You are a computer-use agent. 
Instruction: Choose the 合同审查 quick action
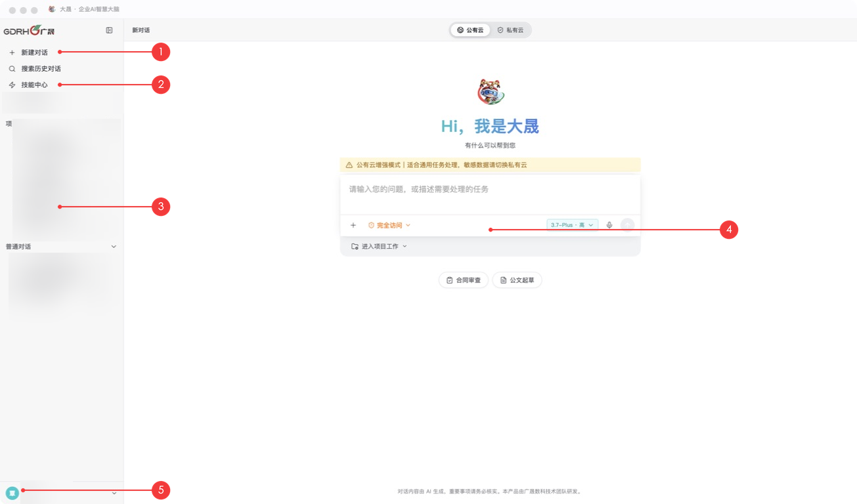pyautogui.click(x=464, y=280)
